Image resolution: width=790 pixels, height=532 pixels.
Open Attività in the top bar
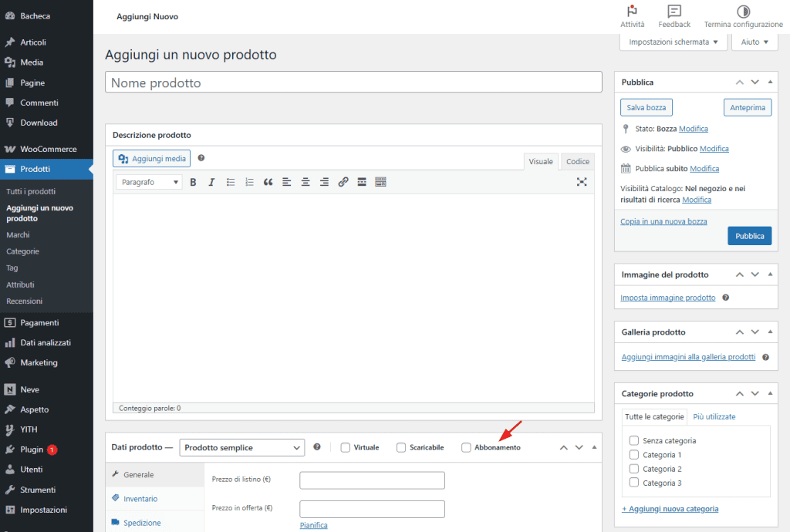point(632,15)
